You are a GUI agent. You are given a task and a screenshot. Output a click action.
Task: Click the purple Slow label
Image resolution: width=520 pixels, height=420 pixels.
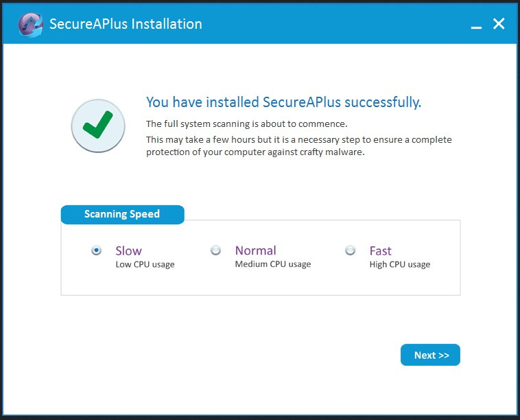tap(129, 250)
